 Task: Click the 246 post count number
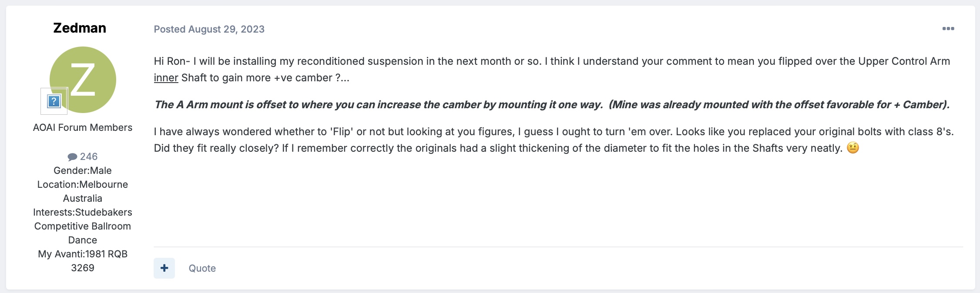(x=89, y=156)
